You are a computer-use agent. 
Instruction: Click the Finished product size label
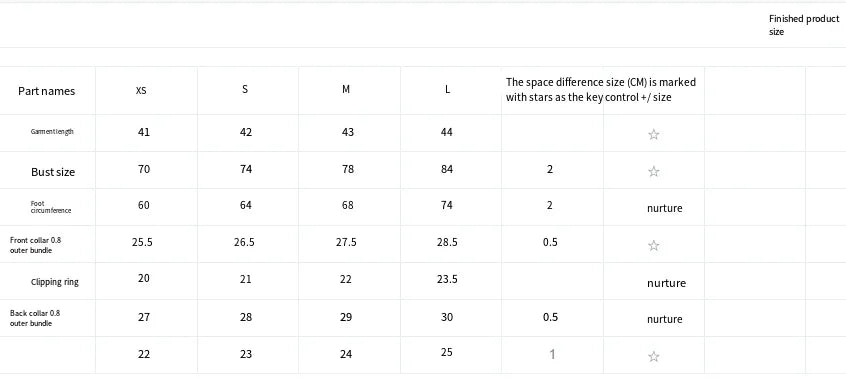pyautogui.click(x=804, y=25)
